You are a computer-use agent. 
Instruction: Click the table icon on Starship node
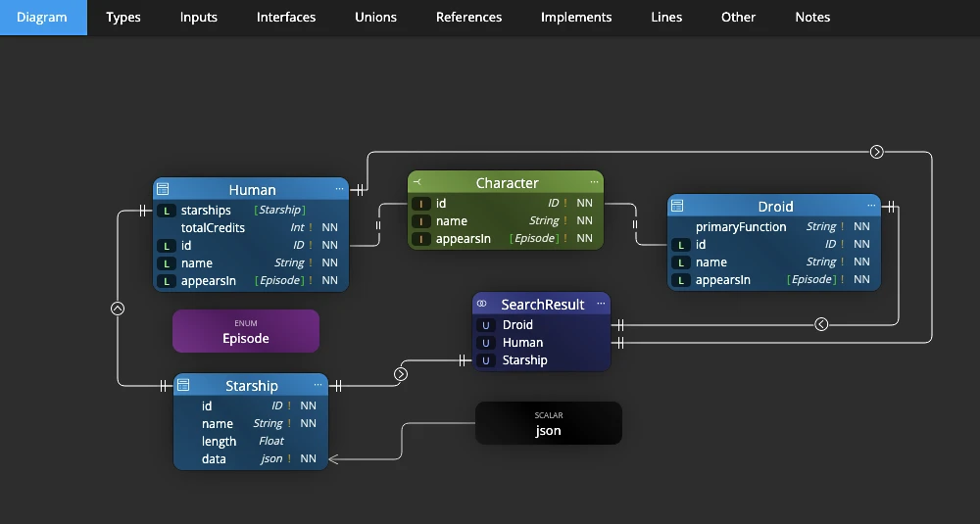[x=183, y=385]
